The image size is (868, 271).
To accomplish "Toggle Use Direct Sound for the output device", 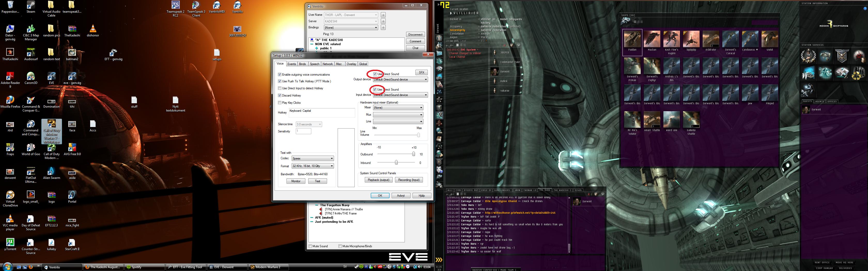I will click(375, 74).
